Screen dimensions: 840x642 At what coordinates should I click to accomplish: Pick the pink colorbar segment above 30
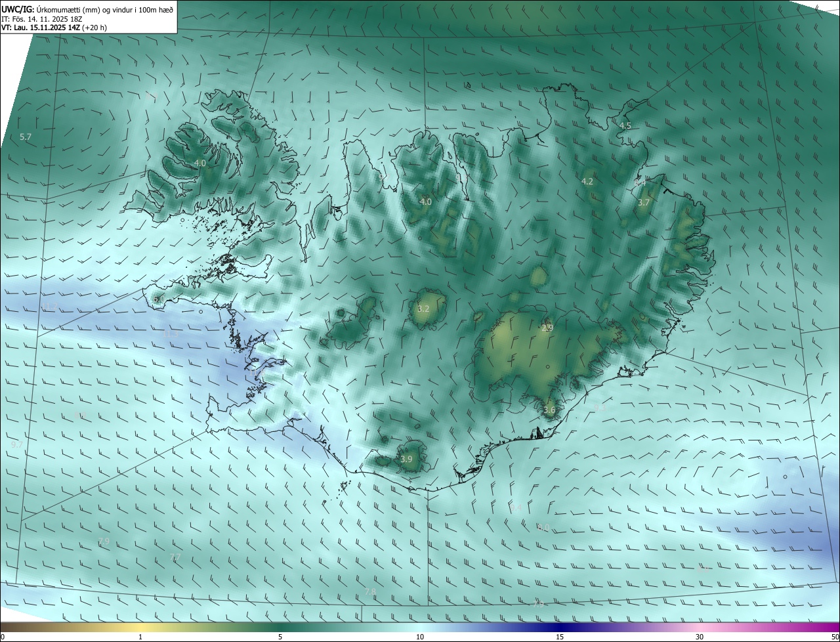point(700,627)
